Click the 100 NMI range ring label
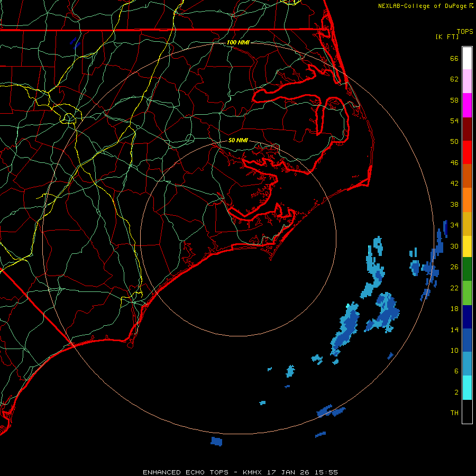The height and width of the screenshot is (476, 476). pos(238,42)
